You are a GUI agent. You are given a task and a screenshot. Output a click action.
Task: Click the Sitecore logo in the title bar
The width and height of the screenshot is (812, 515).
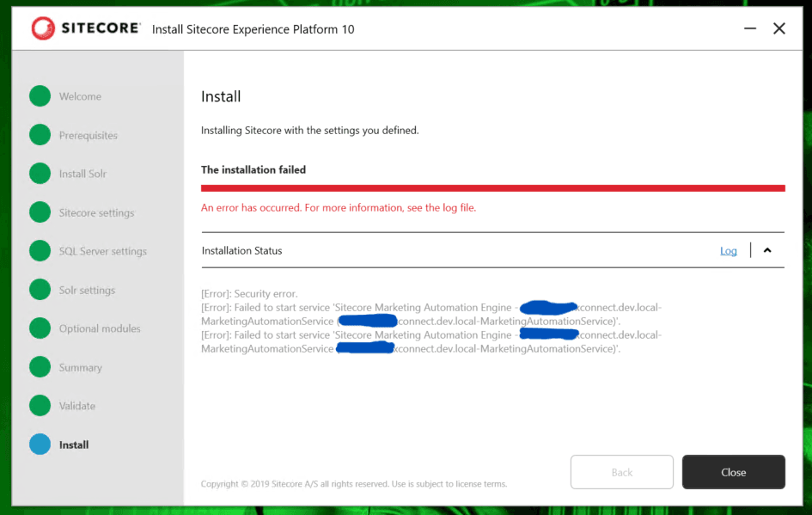pos(85,28)
